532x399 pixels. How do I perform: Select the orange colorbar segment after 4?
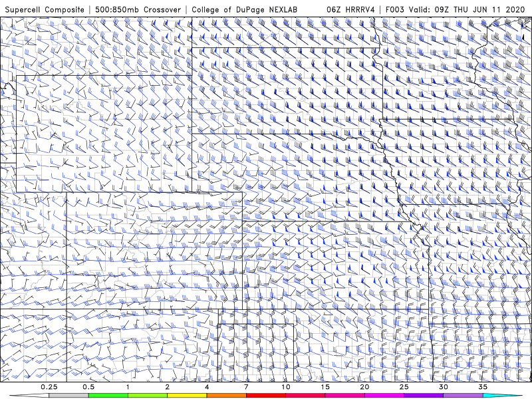(x=226, y=396)
